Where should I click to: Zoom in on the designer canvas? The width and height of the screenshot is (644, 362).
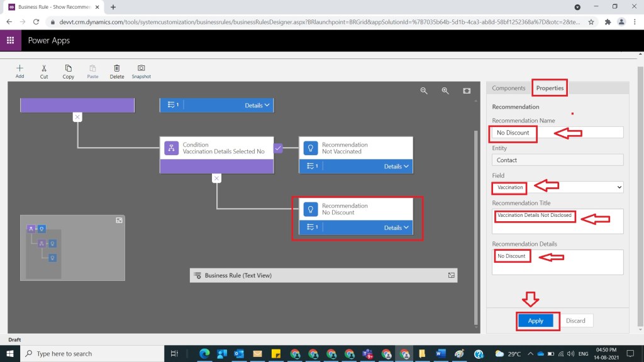tap(445, 90)
